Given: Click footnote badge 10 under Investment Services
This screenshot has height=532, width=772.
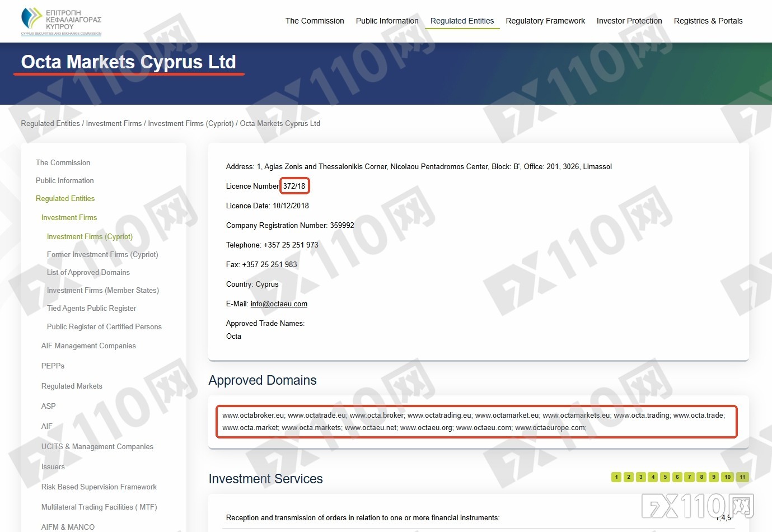Looking at the screenshot, I should pyautogui.click(x=727, y=477).
